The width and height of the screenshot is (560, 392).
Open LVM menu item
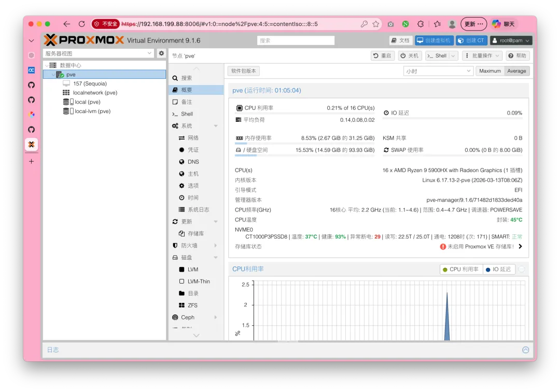coord(196,270)
